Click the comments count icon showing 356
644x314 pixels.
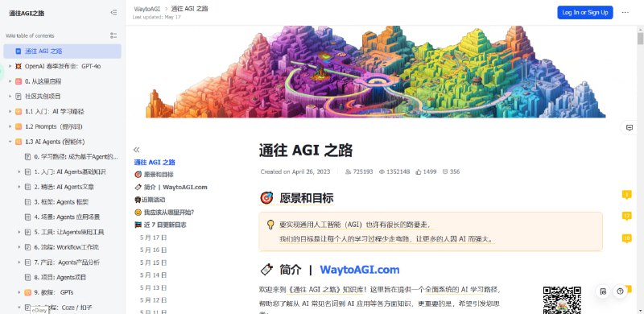(x=445, y=171)
